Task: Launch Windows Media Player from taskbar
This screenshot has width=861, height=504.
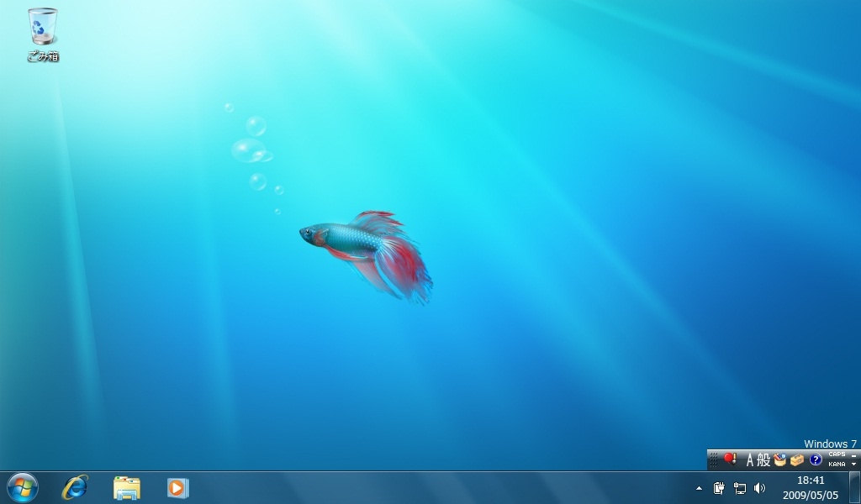Action: pos(177,487)
